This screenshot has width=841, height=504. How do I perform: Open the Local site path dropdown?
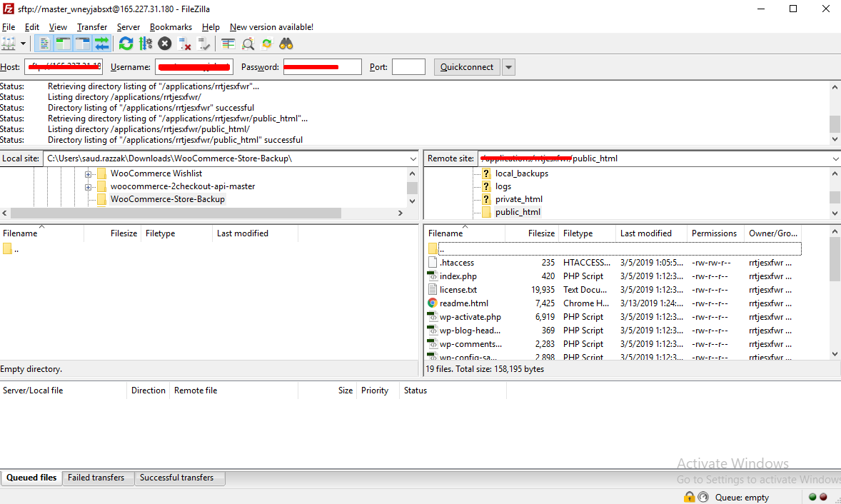tap(413, 158)
